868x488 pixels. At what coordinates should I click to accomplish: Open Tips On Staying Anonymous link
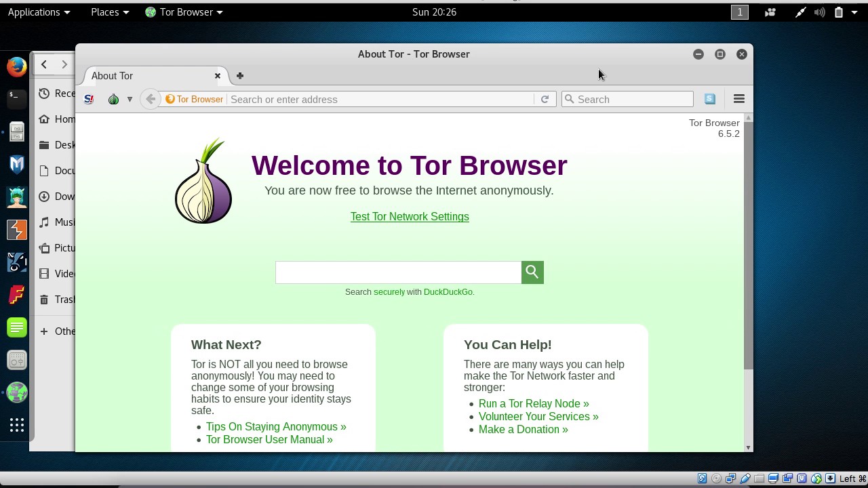point(276,426)
